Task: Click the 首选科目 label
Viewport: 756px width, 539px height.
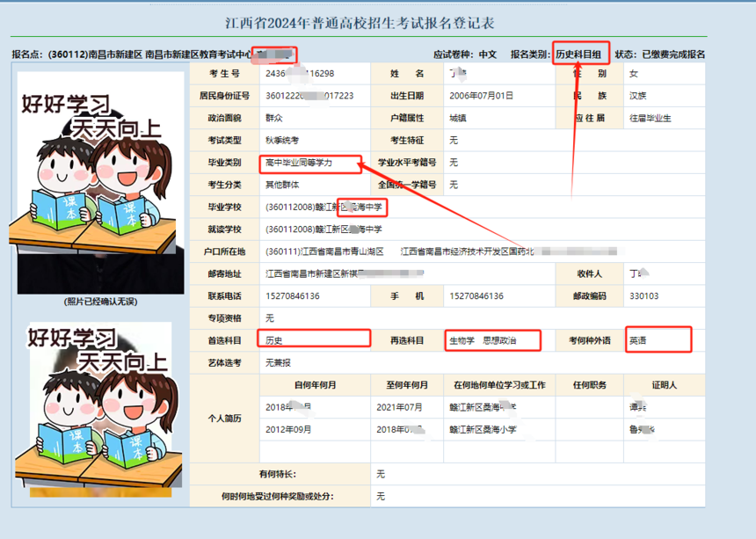Action: coord(225,340)
